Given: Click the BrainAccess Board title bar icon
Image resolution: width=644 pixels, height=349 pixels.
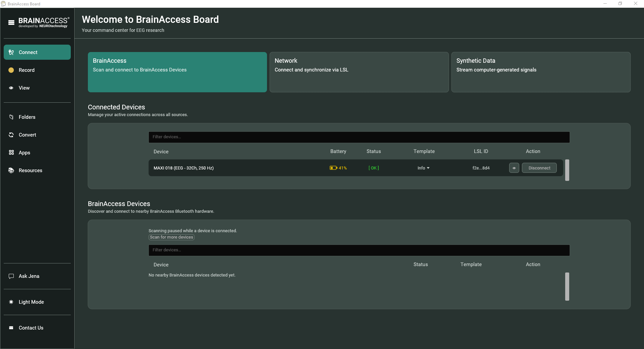Looking at the screenshot, I should [3, 4].
